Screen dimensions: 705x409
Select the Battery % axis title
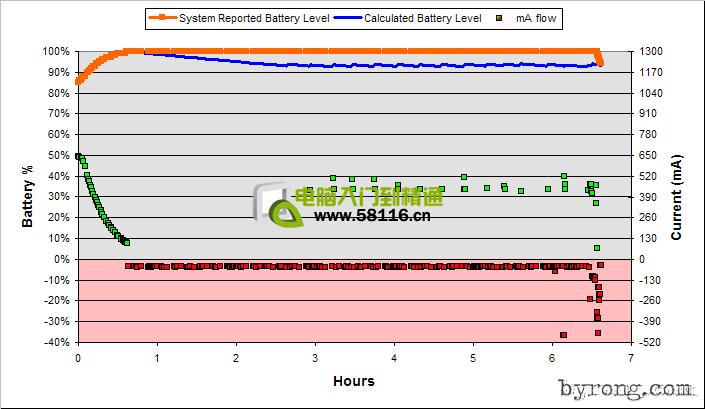[30, 196]
